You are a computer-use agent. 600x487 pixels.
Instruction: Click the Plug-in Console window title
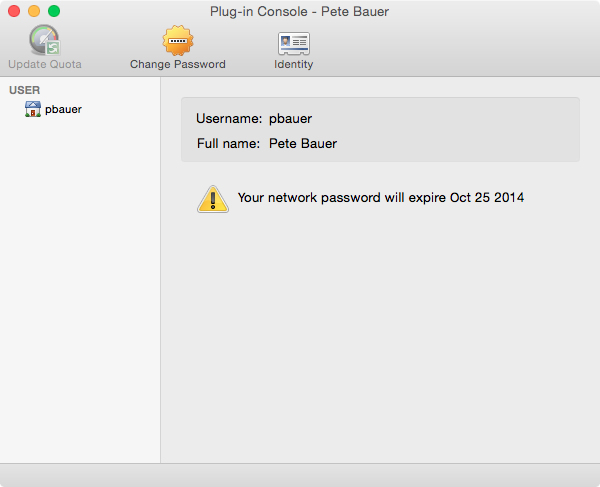pos(299,11)
